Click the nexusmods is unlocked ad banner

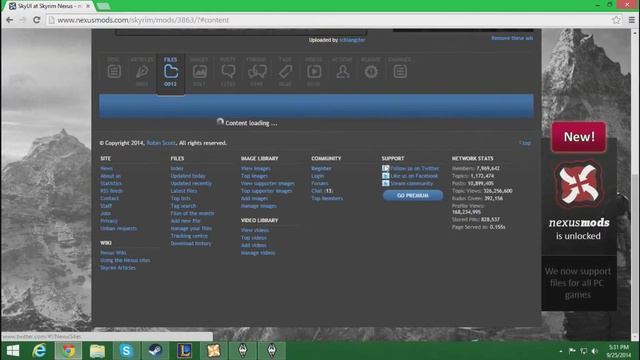click(x=579, y=216)
